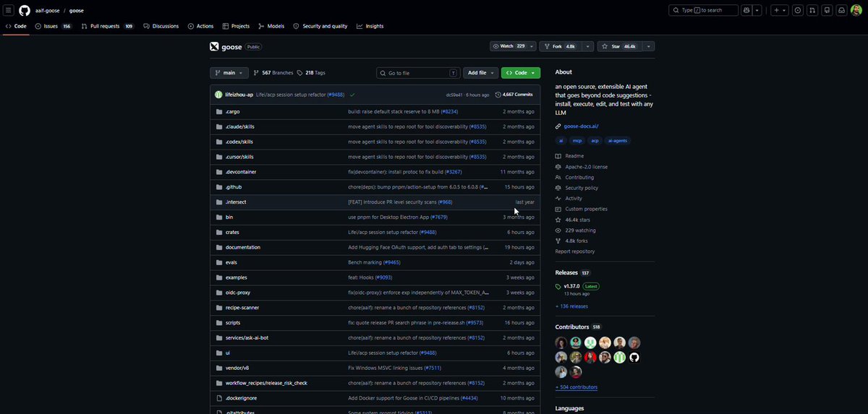Click the GitHub-logo contributor avatar
This screenshot has width=868, height=414.
[x=634, y=357]
